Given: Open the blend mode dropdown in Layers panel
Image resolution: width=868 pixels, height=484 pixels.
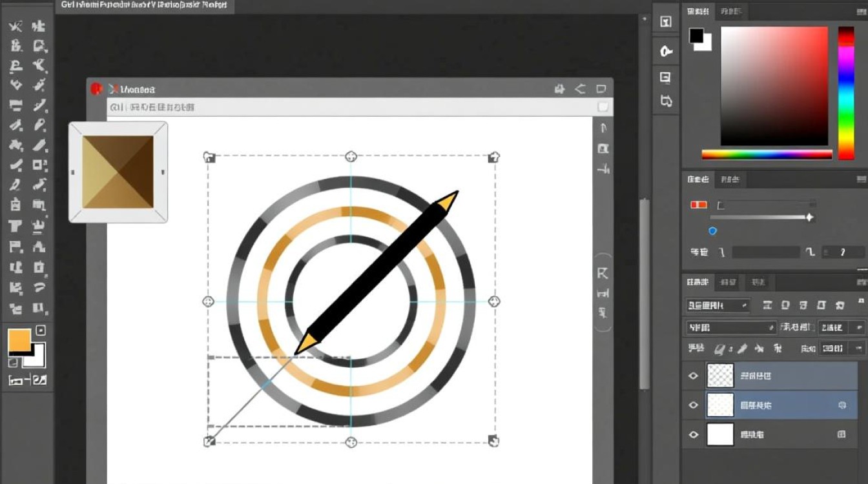Looking at the screenshot, I should [731, 327].
